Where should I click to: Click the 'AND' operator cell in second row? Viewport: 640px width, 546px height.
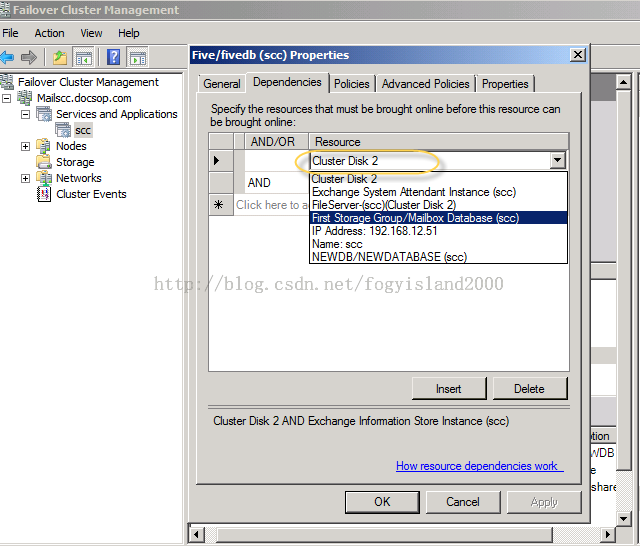(277, 182)
